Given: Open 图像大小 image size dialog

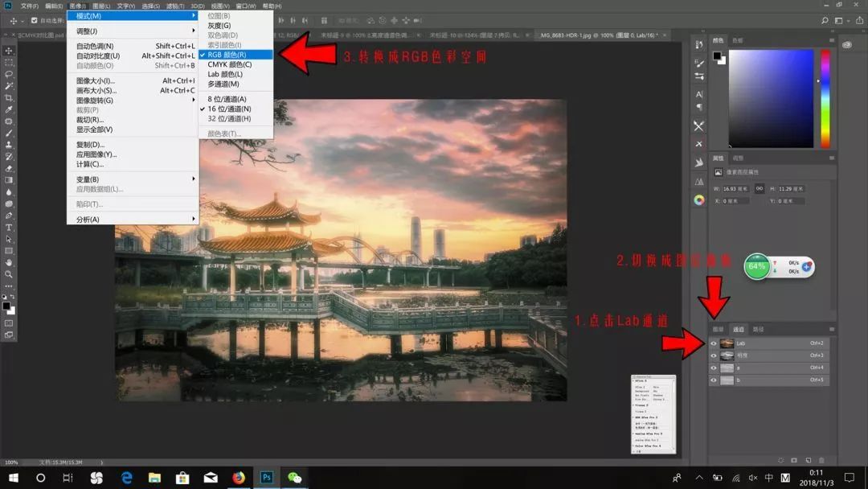Looking at the screenshot, I should tap(96, 83).
